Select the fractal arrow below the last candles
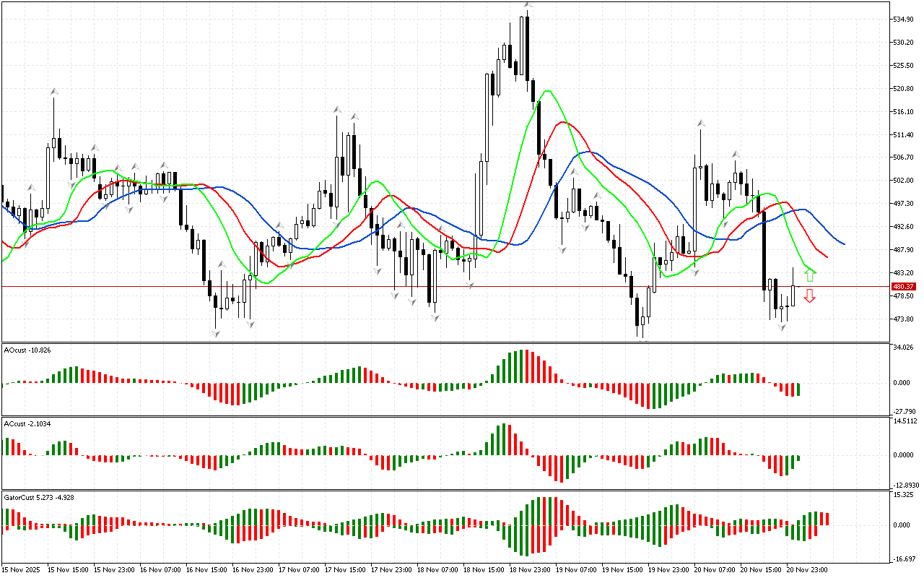Viewport: 924px width, 578px height. 781,327
